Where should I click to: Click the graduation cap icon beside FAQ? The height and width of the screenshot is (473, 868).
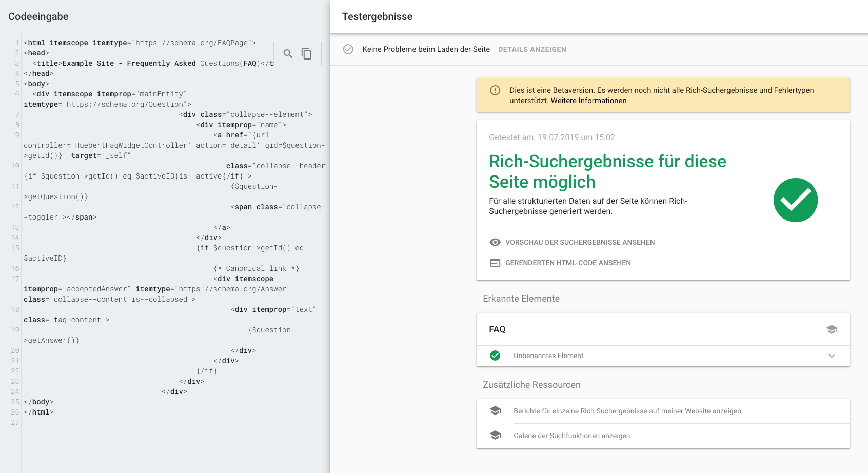pyautogui.click(x=832, y=329)
